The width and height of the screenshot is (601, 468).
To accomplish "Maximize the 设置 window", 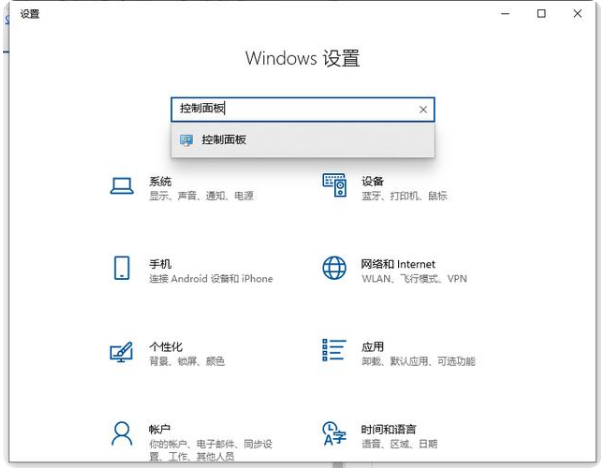I will point(541,14).
